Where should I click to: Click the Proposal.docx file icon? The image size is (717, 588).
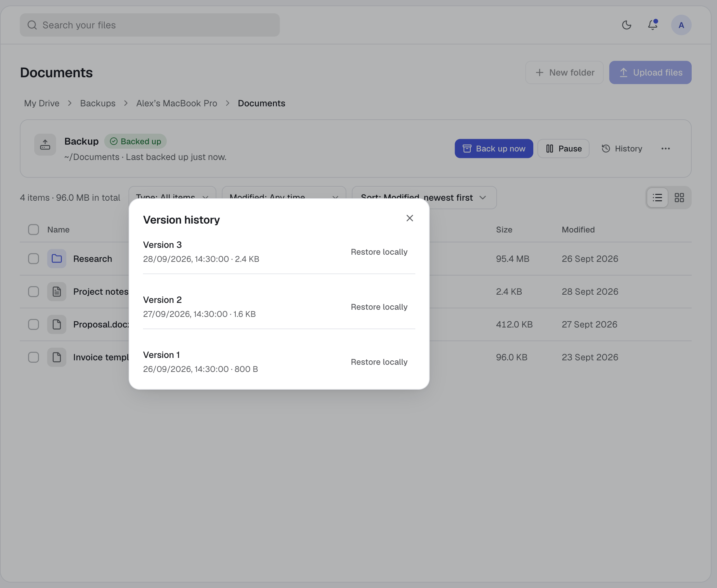57,324
